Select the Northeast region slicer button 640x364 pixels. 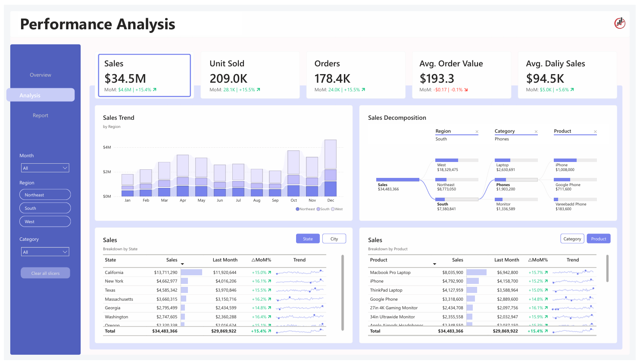(x=45, y=194)
